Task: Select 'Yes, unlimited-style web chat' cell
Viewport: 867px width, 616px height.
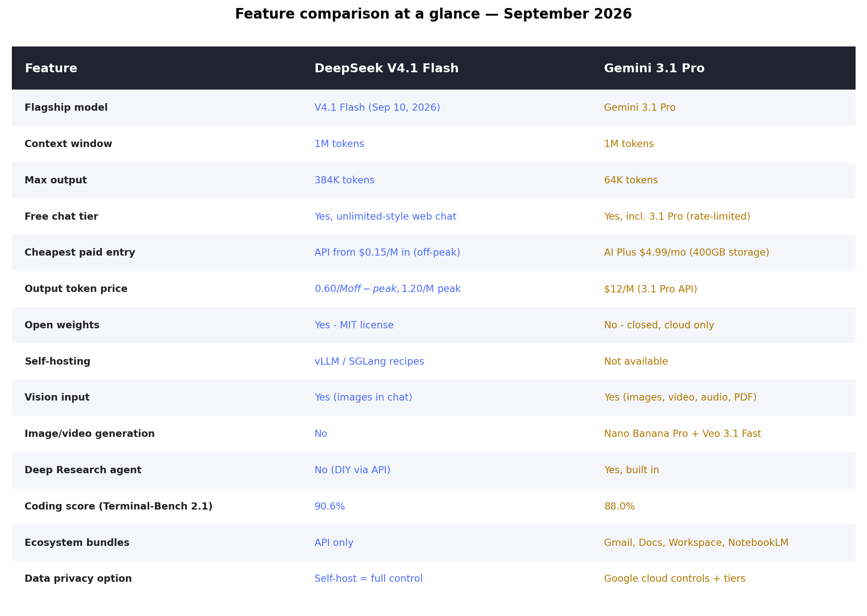Action: point(385,217)
